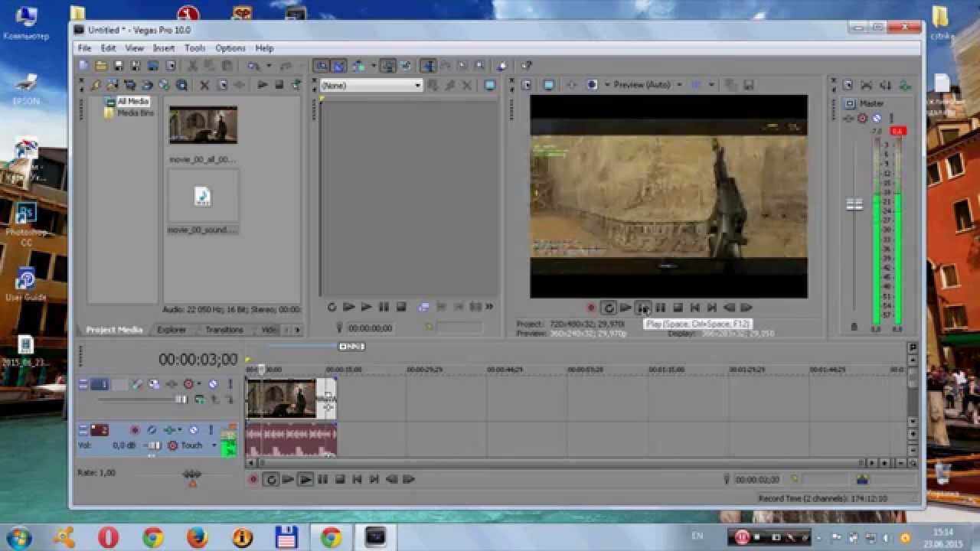Viewport: 980px width, 551px height.
Task: Select the movie_00_all_00 video thumbnail
Action: point(203,126)
